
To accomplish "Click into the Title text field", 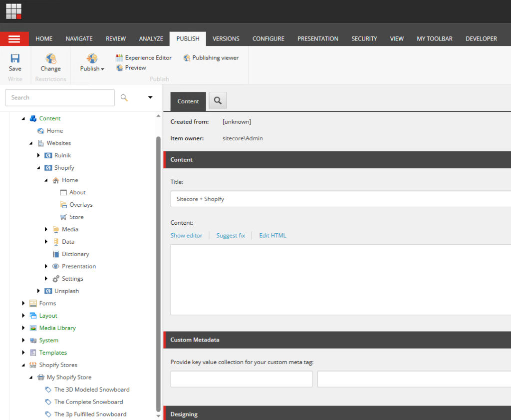I will (339, 199).
